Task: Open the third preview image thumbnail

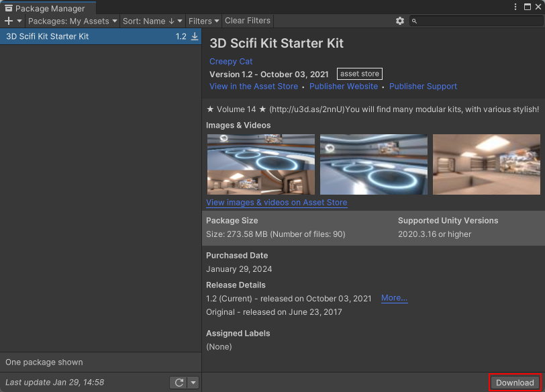Action: [x=486, y=164]
